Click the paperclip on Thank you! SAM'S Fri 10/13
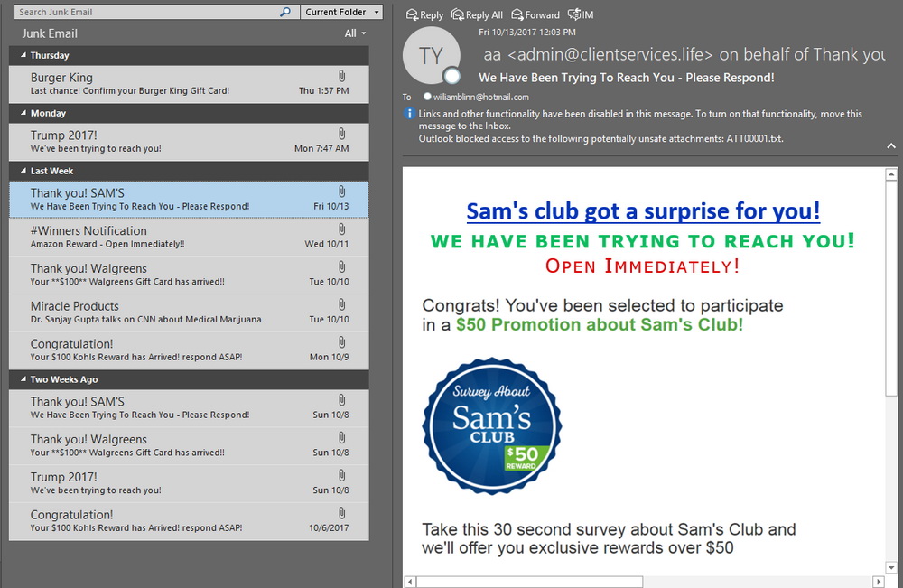This screenshot has height=588, width=903. pos(341,191)
